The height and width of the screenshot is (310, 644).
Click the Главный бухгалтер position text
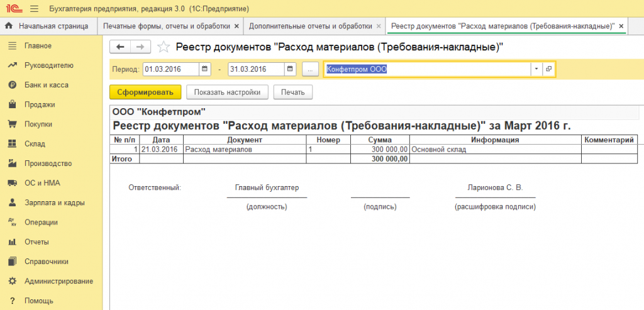click(x=267, y=187)
